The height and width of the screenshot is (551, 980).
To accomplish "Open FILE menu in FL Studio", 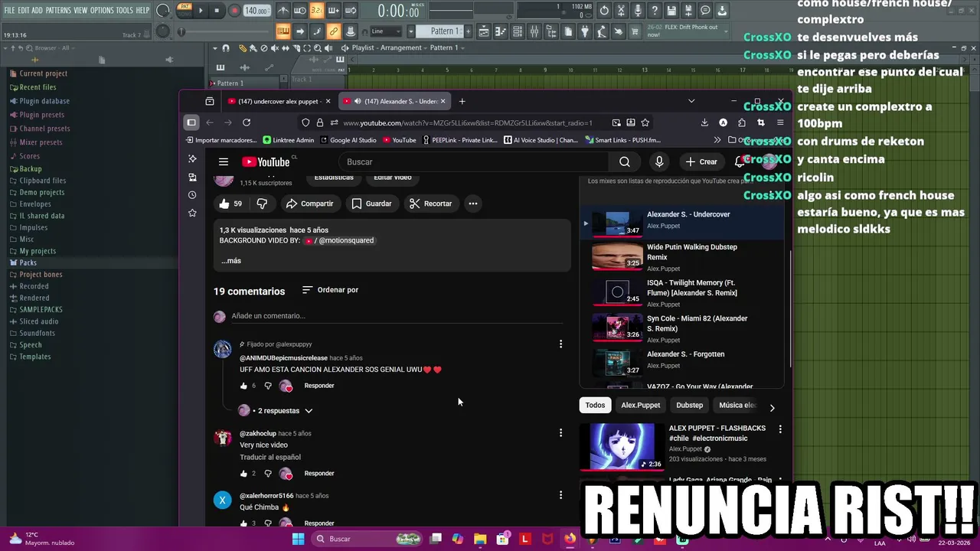I will click(x=9, y=10).
